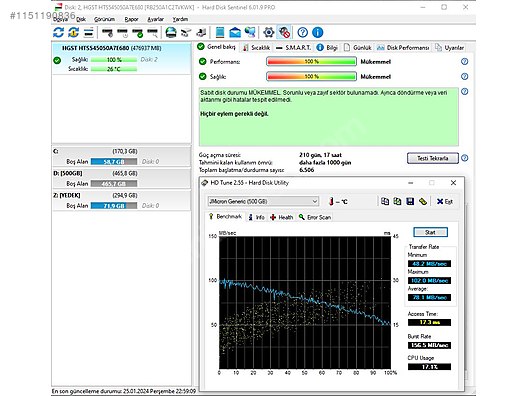Click the '210 gün, 17 saat' power-on time value
Viewport: 528px width, 396px height.
[320, 155]
